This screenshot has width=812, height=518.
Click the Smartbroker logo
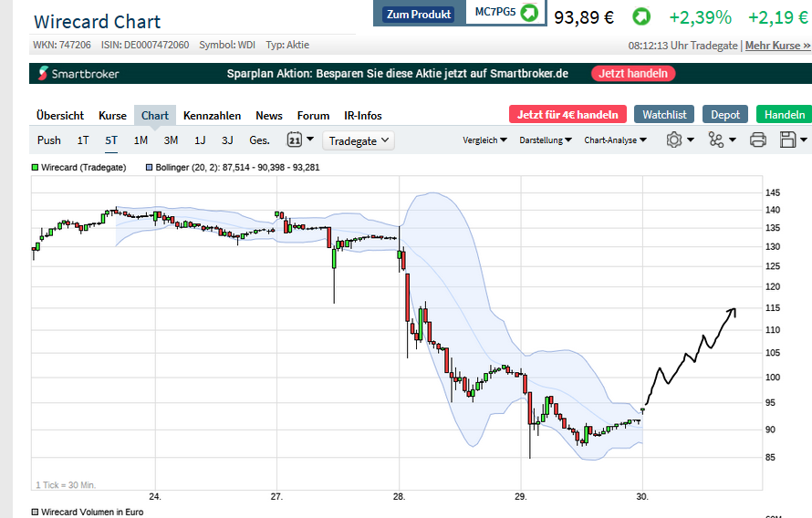[78, 74]
